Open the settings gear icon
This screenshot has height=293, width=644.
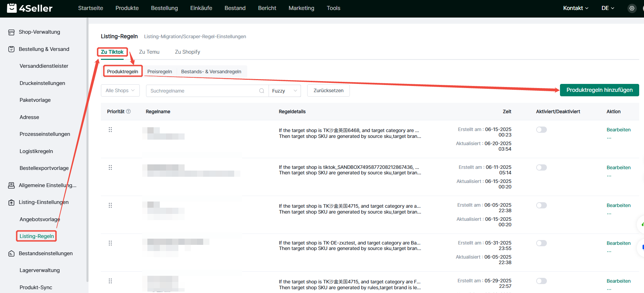point(632,8)
